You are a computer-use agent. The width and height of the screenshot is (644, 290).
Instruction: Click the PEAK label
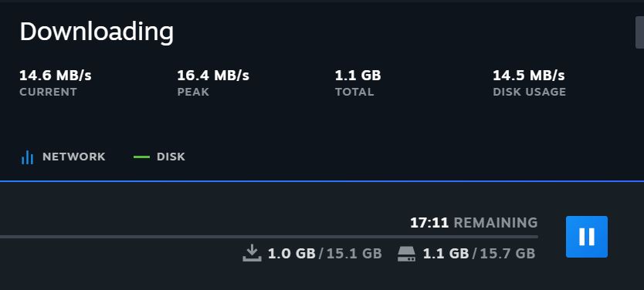(193, 92)
